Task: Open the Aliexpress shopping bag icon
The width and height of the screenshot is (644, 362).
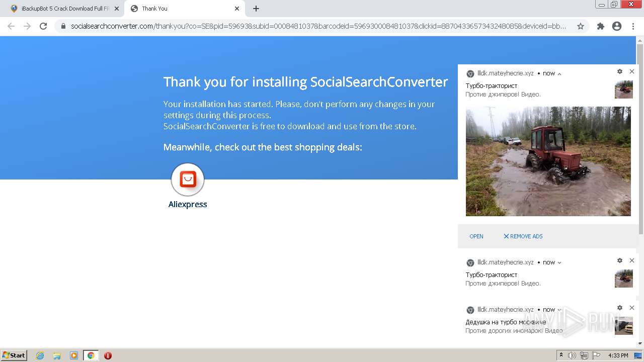Action: coord(188,179)
